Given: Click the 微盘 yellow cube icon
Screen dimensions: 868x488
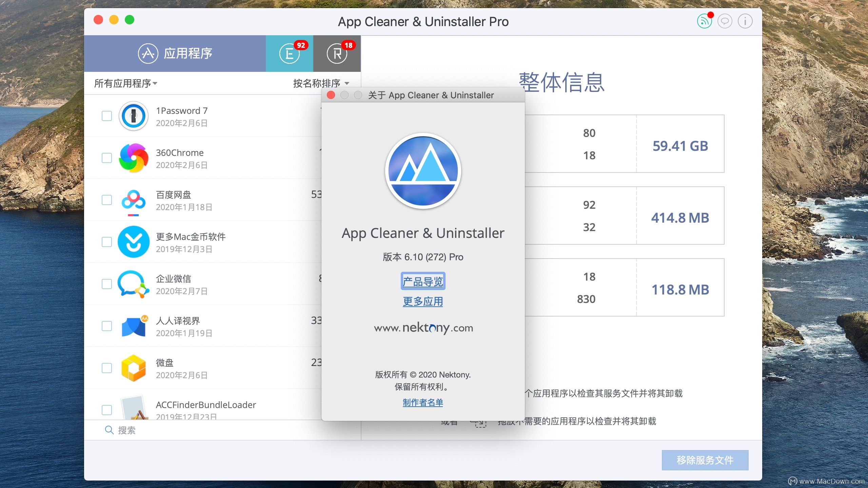Looking at the screenshot, I should [134, 368].
